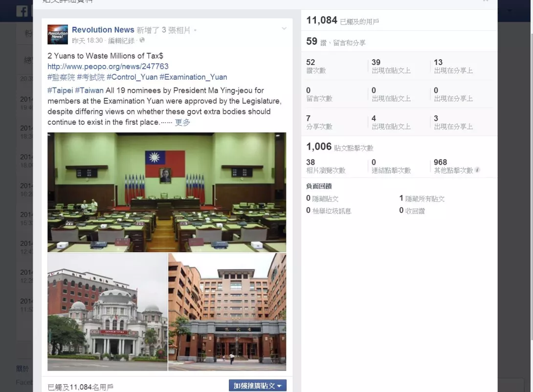
Task: Open the legislative chamber photo
Action: pos(167,192)
